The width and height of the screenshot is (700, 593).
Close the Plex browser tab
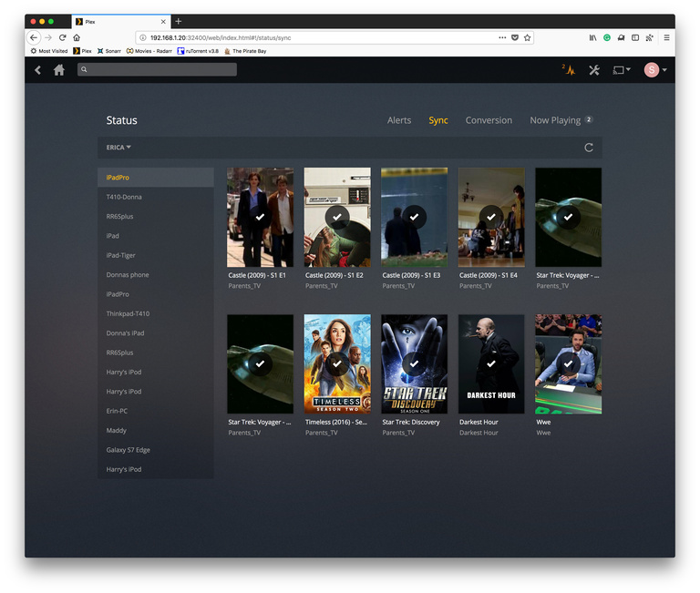coord(163,22)
